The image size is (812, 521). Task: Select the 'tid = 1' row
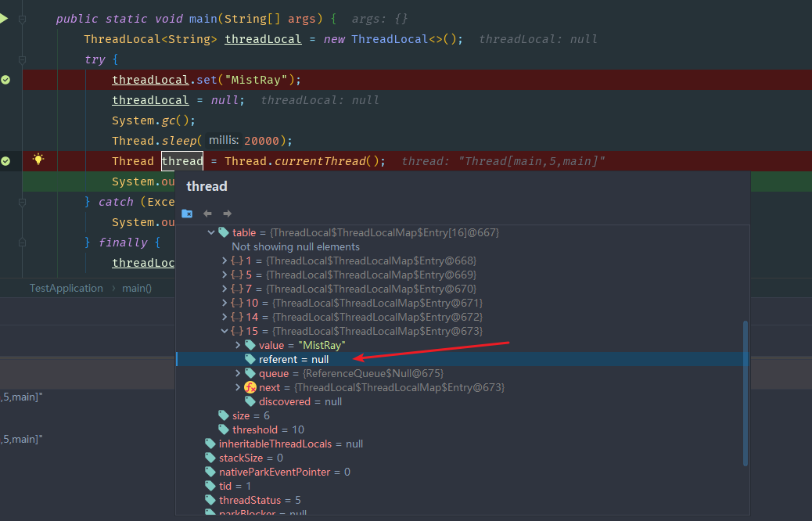click(461, 486)
